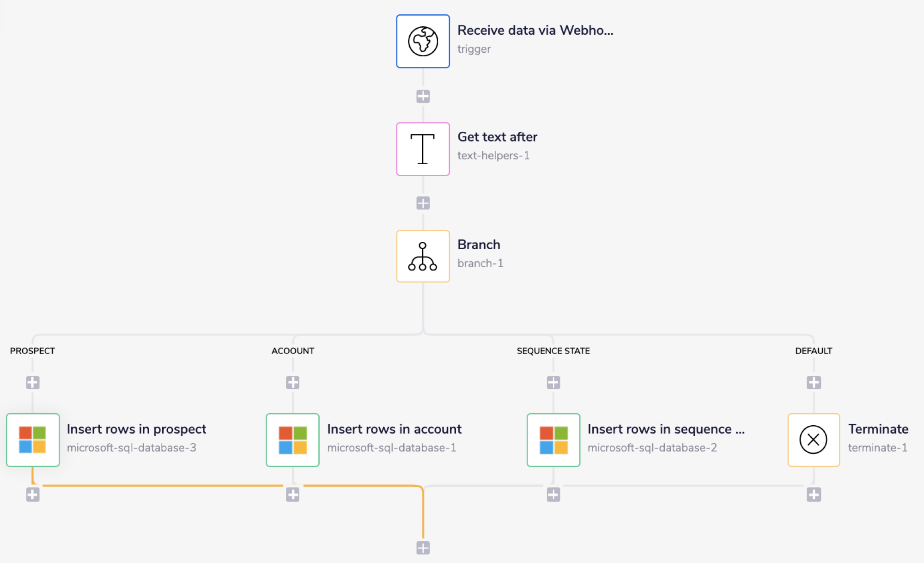924x563 pixels.
Task: Click the plus at the merged branch bottom
Action: pos(423,548)
